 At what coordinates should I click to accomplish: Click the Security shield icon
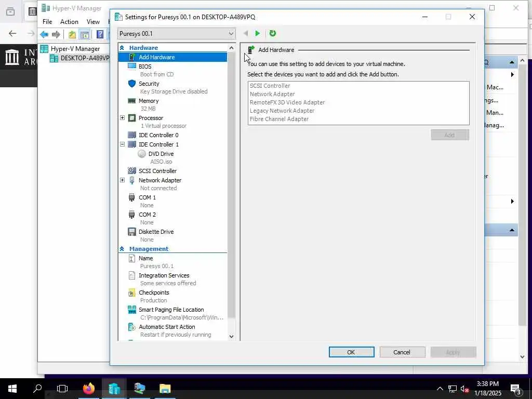pos(131,84)
